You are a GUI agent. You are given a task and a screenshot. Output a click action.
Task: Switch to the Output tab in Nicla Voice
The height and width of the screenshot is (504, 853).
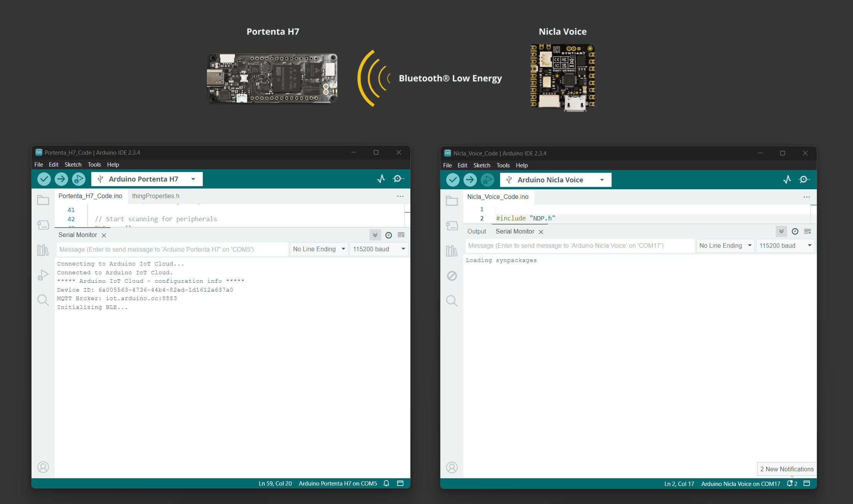coord(477,231)
